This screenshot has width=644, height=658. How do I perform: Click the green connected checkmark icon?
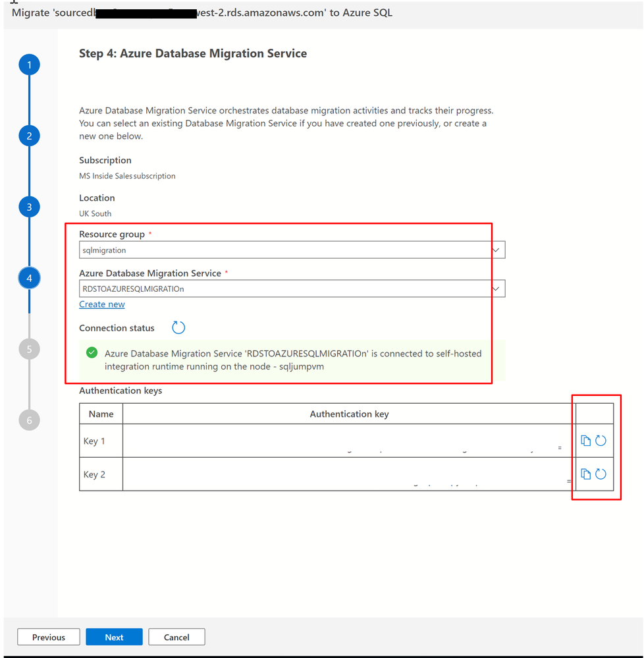tap(92, 352)
